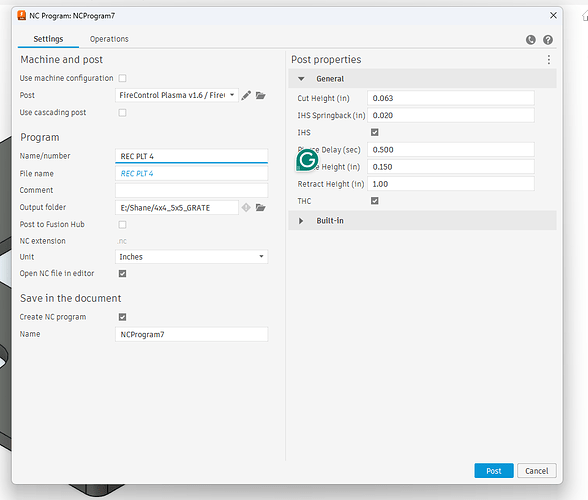Viewport: 588px width, 500px height.
Task: Click the Pierce Delay value 0.500
Action: (451, 150)
